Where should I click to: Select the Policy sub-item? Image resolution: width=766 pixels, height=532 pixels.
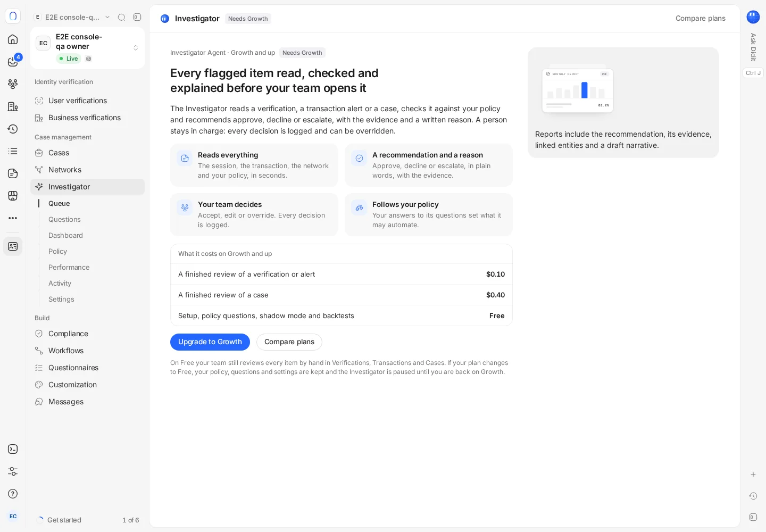(57, 251)
